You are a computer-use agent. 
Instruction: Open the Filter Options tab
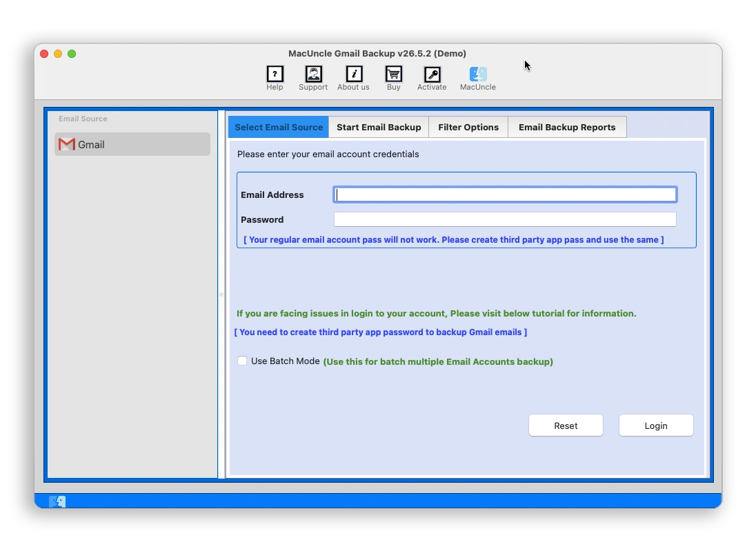[468, 127]
